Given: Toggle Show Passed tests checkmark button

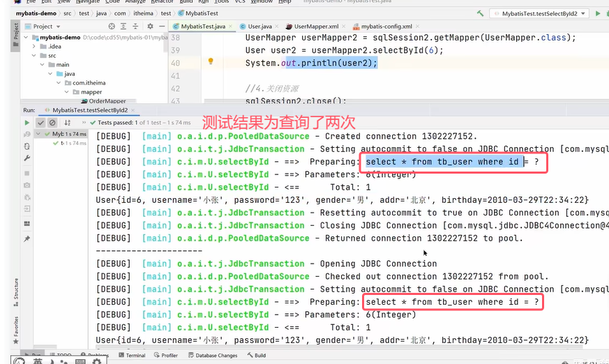Looking at the screenshot, I should 40,123.
